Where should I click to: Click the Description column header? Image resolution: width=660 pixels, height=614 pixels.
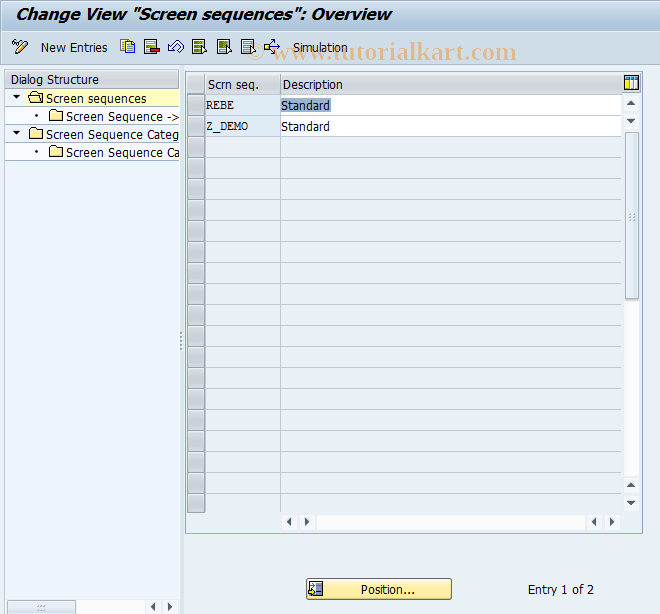451,85
